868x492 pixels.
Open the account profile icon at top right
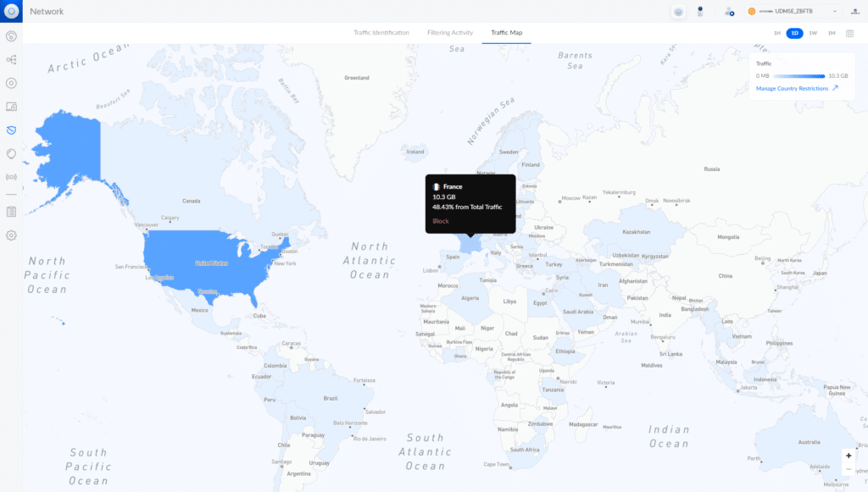855,12
